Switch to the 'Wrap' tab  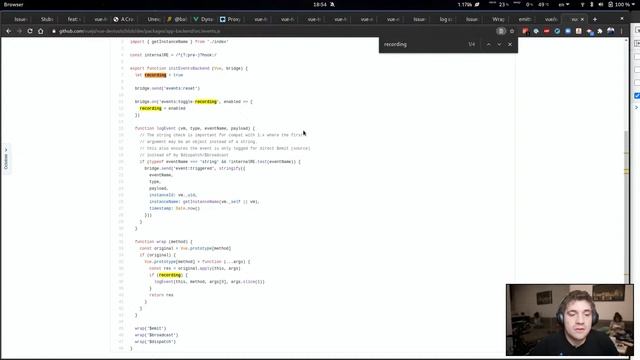click(x=498, y=19)
